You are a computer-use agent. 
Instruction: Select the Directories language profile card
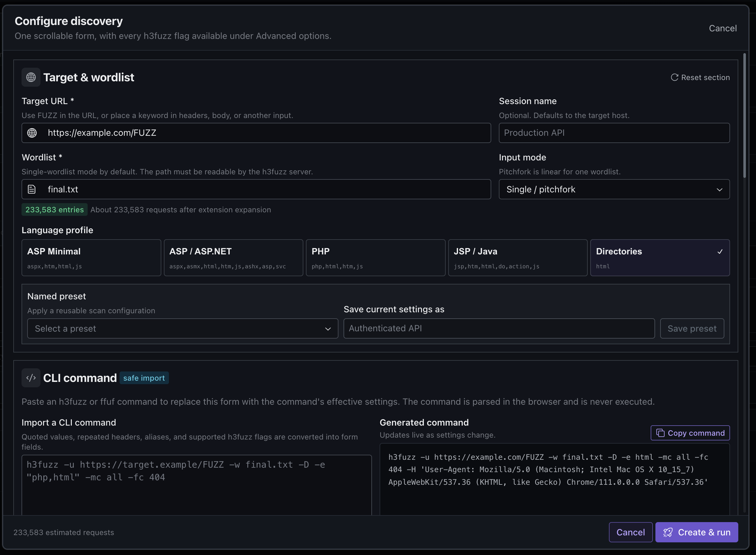660,258
